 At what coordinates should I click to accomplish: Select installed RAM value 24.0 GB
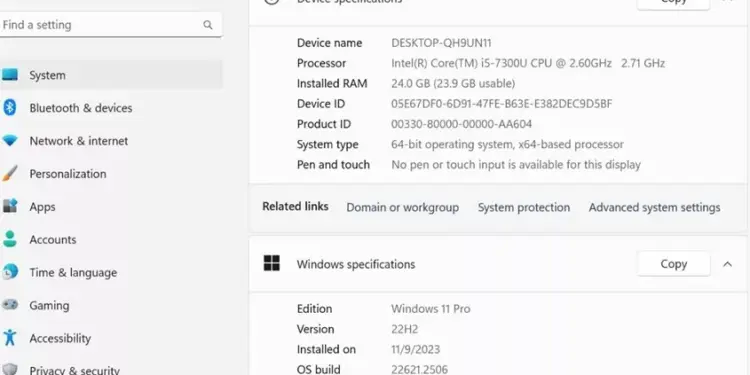coord(453,84)
